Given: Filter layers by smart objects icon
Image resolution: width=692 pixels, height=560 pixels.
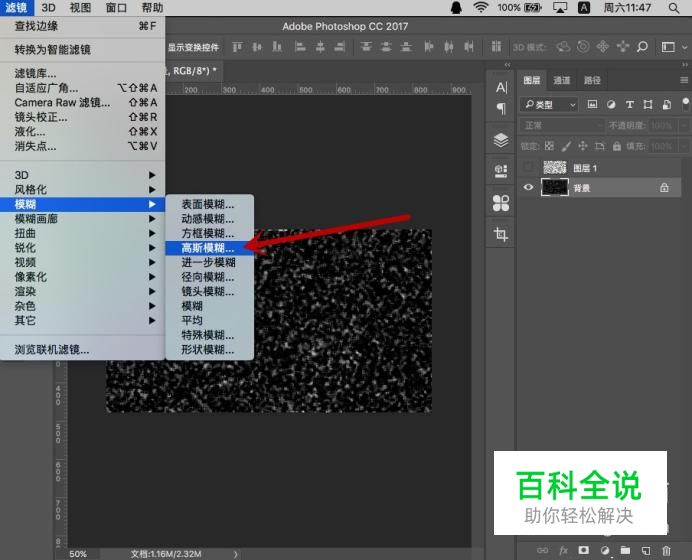Looking at the screenshot, I should point(667,105).
